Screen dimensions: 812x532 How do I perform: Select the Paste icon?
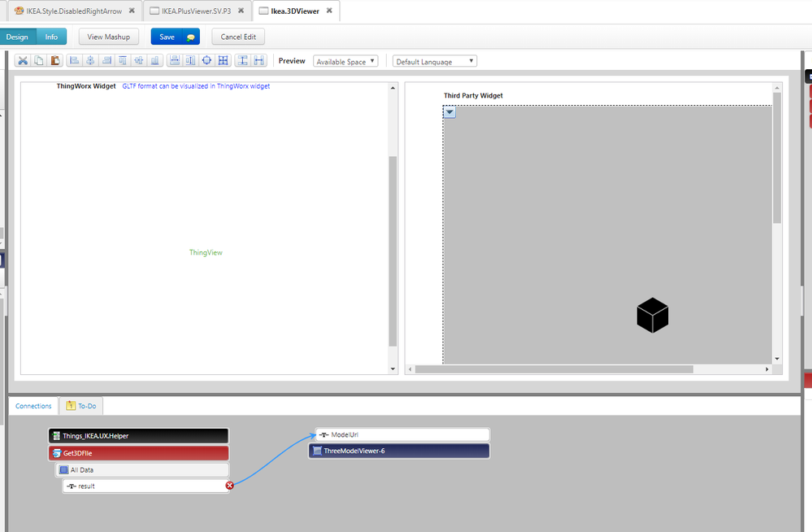[x=55, y=59]
